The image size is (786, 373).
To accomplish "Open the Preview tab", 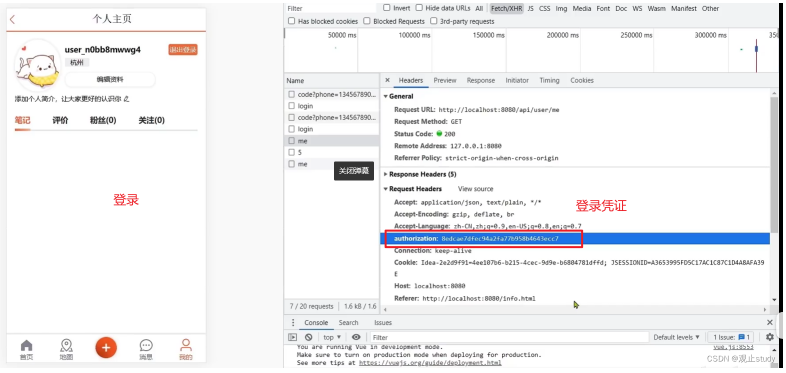I will 445,80.
